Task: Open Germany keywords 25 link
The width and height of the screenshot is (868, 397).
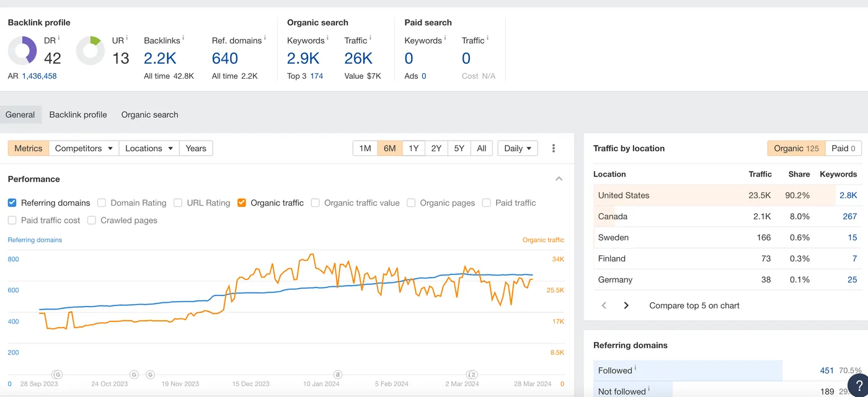Action: pos(852,279)
